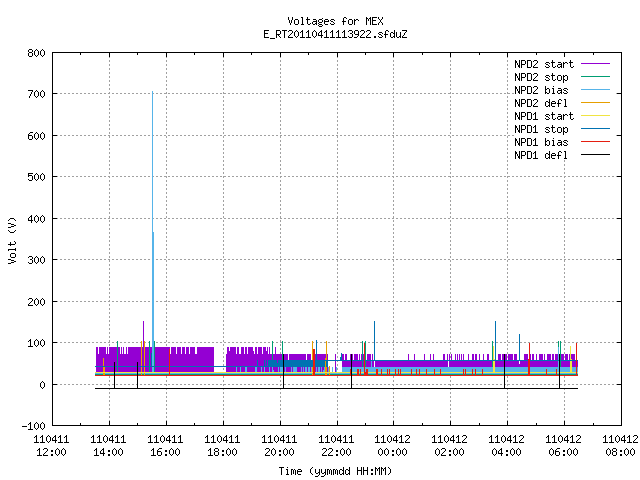Click the dark blue NPD1 stop legend line

595,129
